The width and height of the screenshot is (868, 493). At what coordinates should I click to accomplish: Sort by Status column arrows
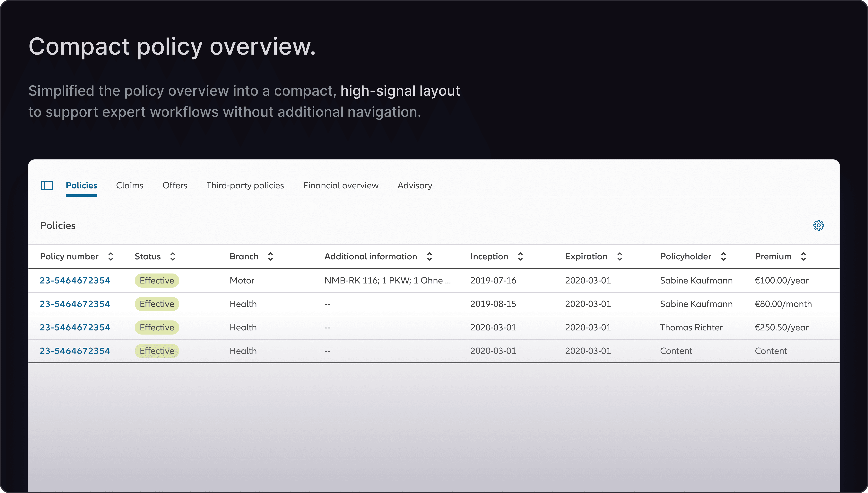[172, 256]
